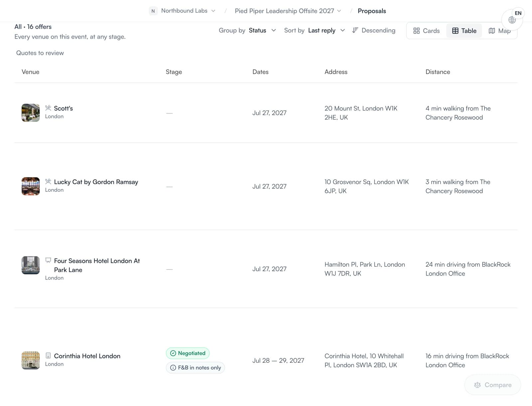Image resolution: width=532 pixels, height=406 pixels.
Task: Click the Address column header
Action: [336, 72]
